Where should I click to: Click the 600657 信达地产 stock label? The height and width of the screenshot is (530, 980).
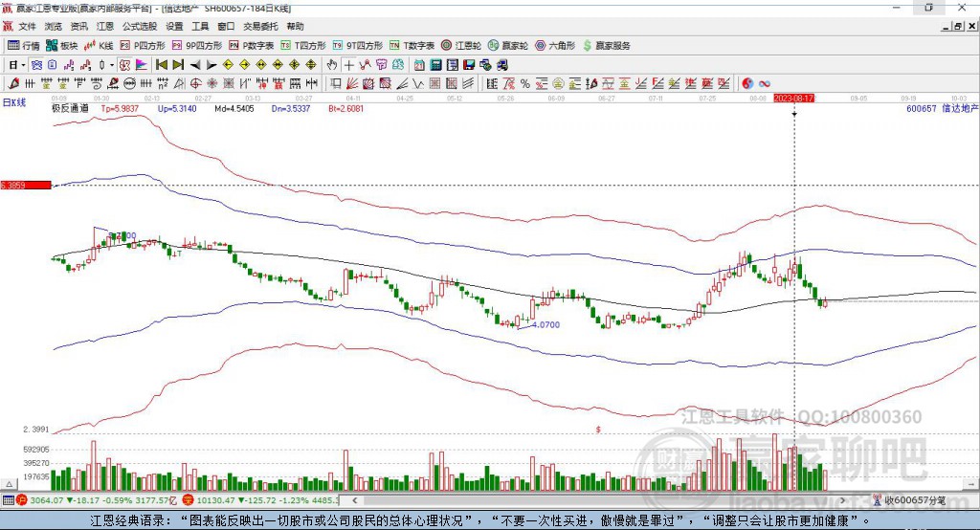pos(942,108)
